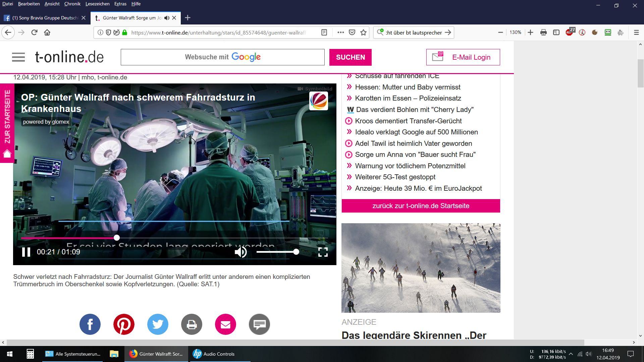Image resolution: width=644 pixels, height=362 pixels.
Task: Open 'Adel Tawil ist heimlich Vater geworden'
Action: coord(413,143)
